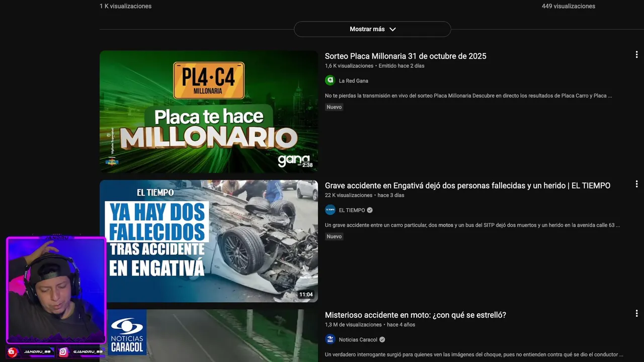Open options menu for Sorteo Placa Millonaria video

coord(636,55)
